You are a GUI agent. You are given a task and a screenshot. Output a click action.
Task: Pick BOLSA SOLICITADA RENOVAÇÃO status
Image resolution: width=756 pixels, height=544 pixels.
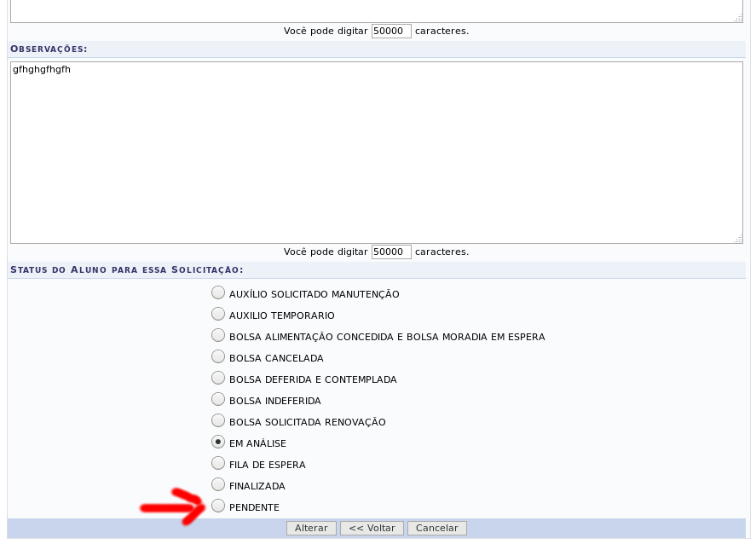click(218, 420)
